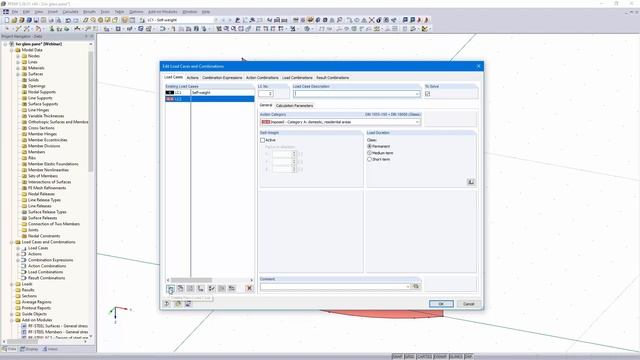Open the Action Category dropdown
This screenshot has height=360, width=640.
pos(417,122)
